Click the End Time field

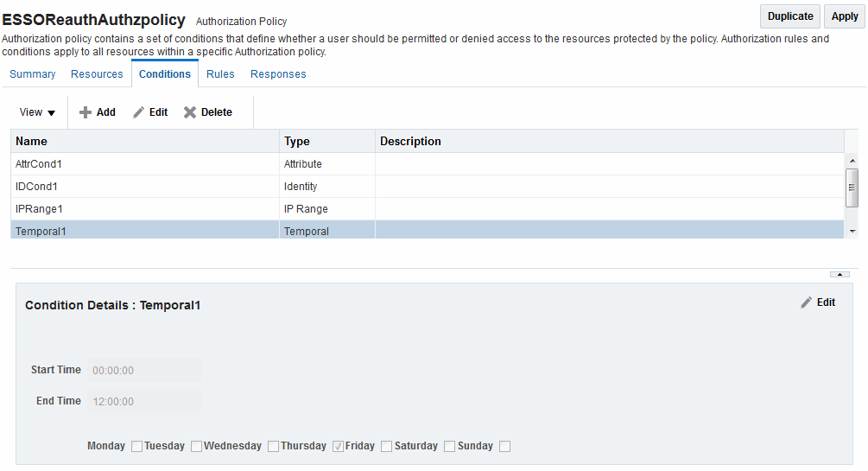[x=144, y=401]
